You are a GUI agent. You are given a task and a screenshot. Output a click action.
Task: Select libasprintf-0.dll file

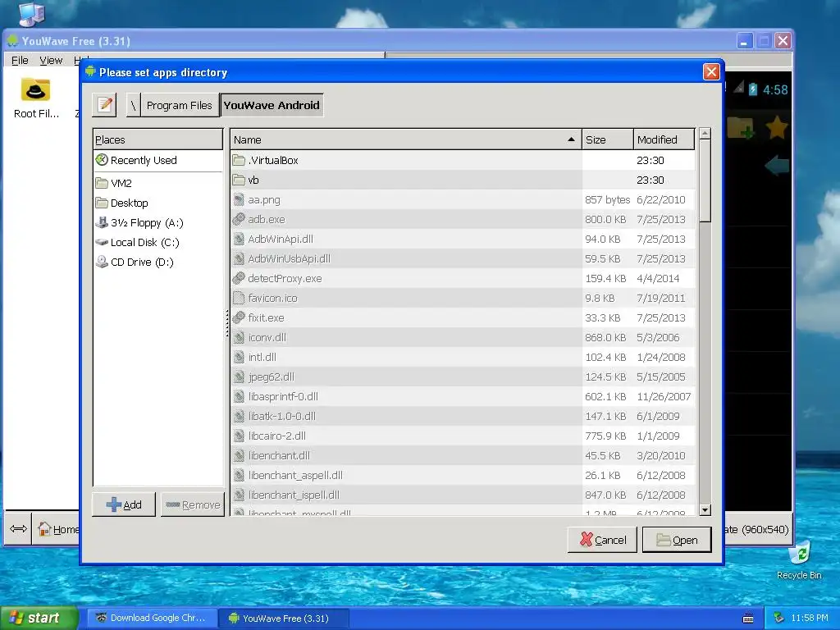(463, 396)
